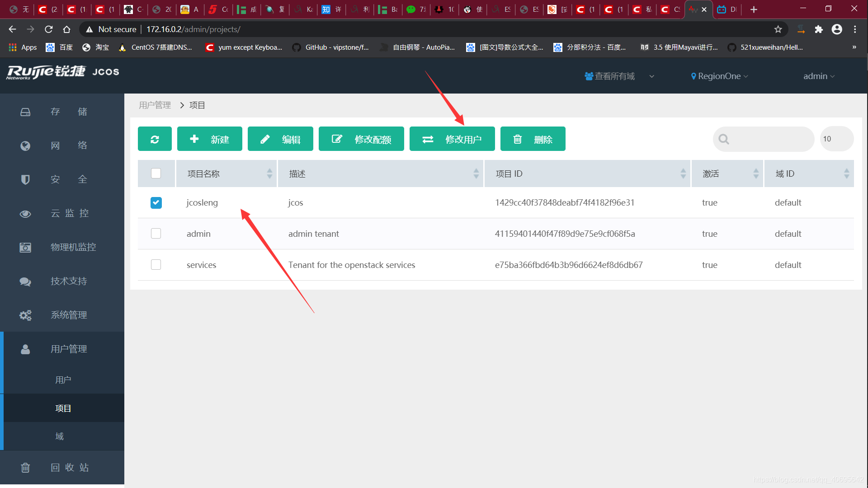The height and width of the screenshot is (488, 868).
Task: Click the table search input field
Action: [764, 139]
